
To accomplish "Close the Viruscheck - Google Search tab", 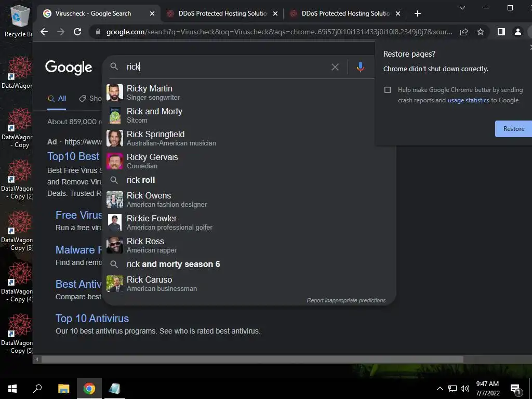I will pyautogui.click(x=152, y=14).
